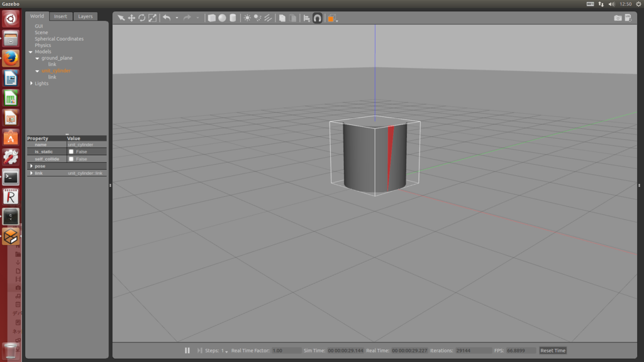Screen dimensions: 644x362
Task: Select Scene in the World tree
Action: (x=41, y=33)
